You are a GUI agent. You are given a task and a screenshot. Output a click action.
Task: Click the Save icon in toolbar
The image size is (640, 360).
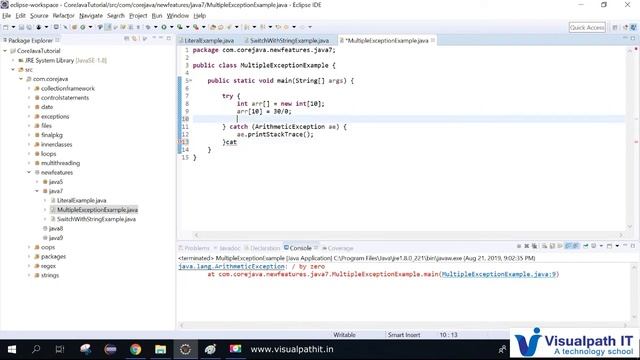click(x=21, y=27)
